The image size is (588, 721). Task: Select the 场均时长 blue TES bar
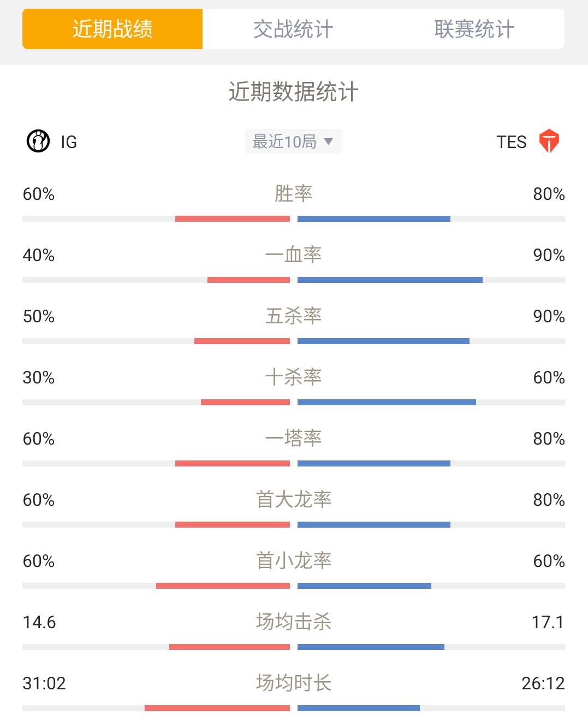pos(359,708)
